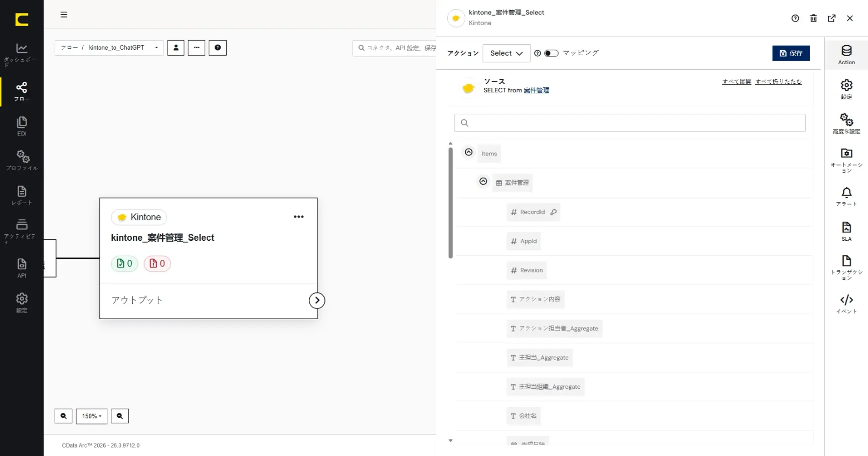Open the 案件管理 source table link

click(x=537, y=90)
